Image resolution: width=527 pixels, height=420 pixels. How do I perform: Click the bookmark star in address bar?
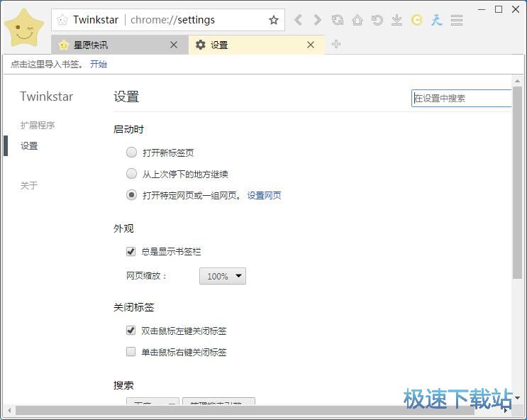pos(274,20)
